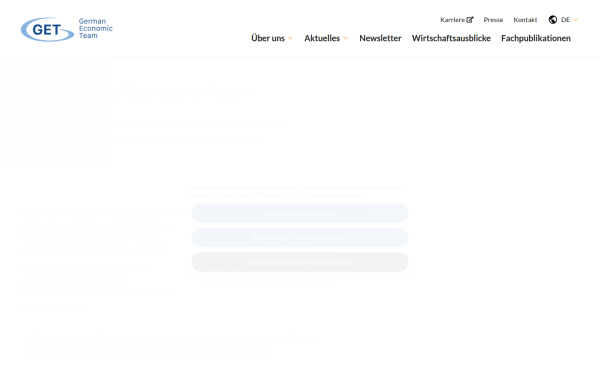This screenshot has height=375, width=600.
Task: Expand the DE language dropdown
Action: coord(569,20)
